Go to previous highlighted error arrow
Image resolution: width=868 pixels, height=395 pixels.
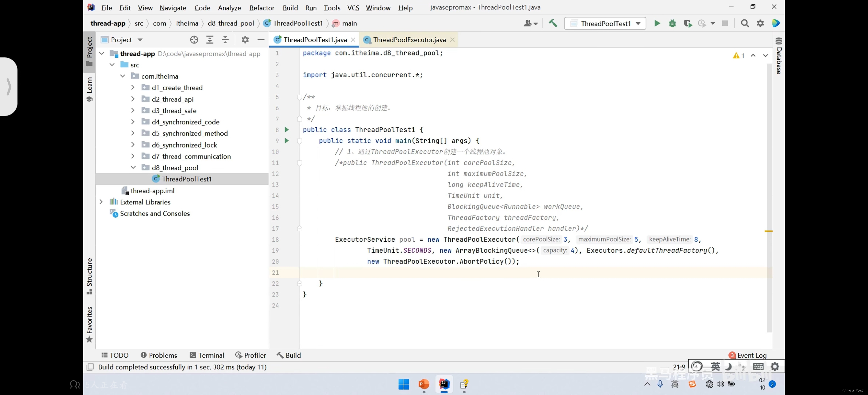click(x=753, y=56)
